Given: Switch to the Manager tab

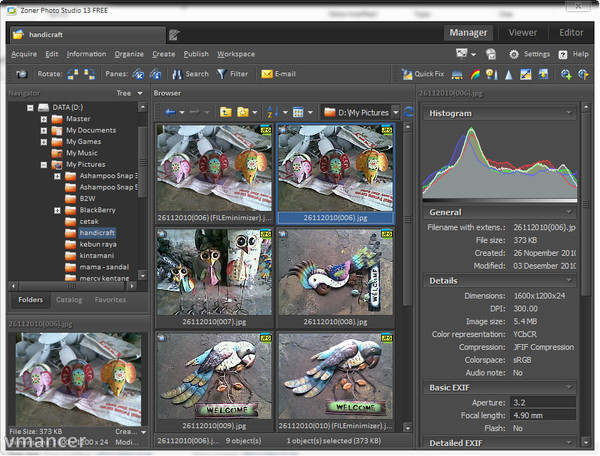Looking at the screenshot, I should [x=468, y=33].
